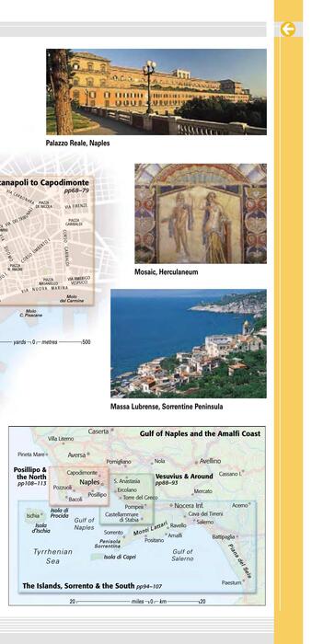Click Isola di Capri label
Screen dimensions: 335x644
[x=120, y=557]
